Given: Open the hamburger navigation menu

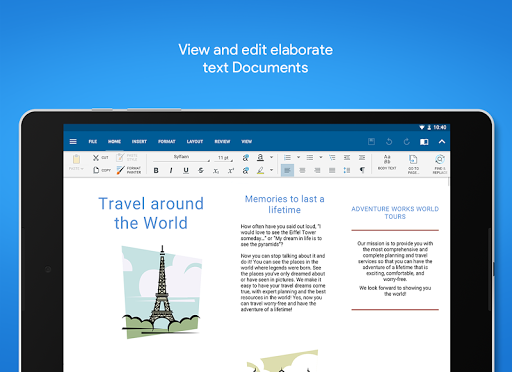Looking at the screenshot, I should coord(73,142).
